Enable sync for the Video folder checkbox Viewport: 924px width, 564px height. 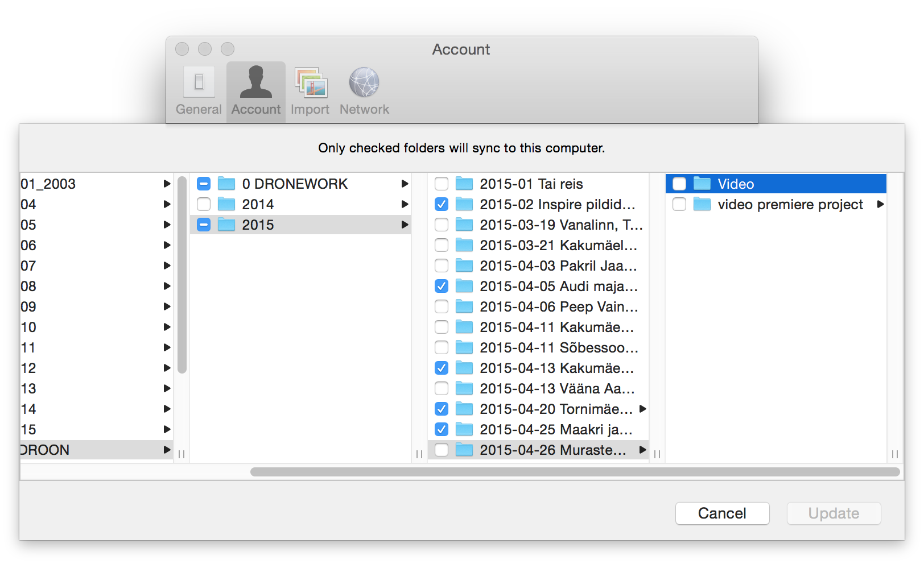pyautogui.click(x=679, y=184)
